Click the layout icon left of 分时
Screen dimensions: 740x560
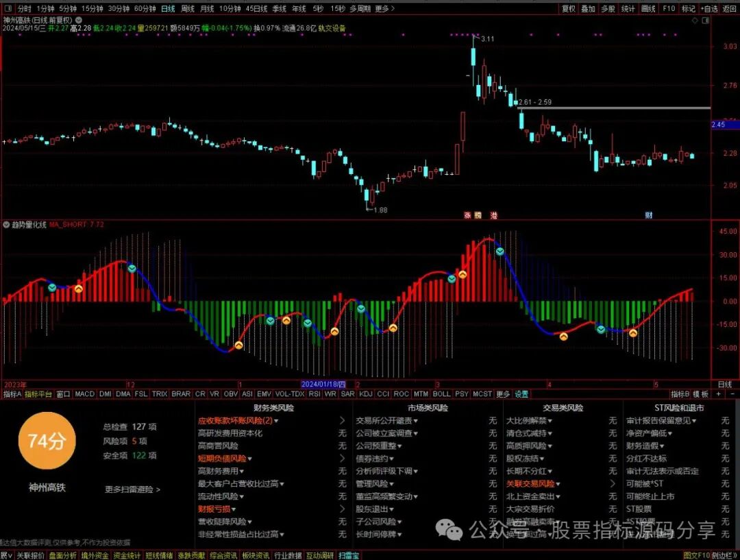click(8, 8)
